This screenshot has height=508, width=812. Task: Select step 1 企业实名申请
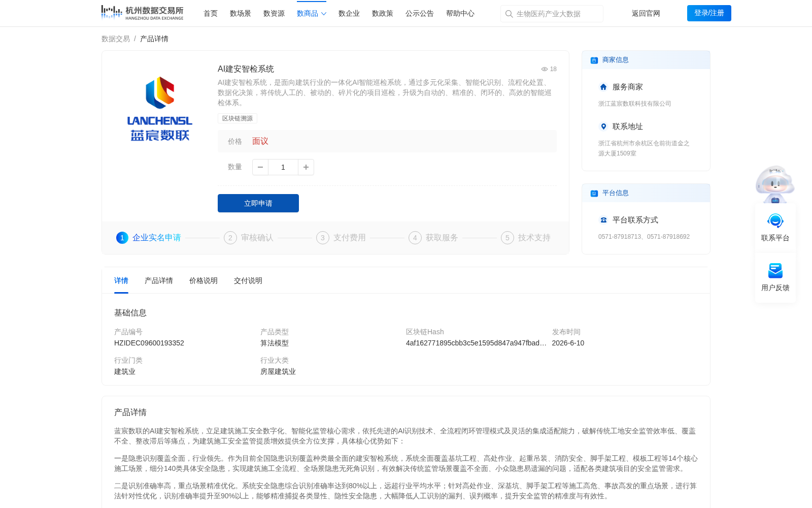point(149,238)
